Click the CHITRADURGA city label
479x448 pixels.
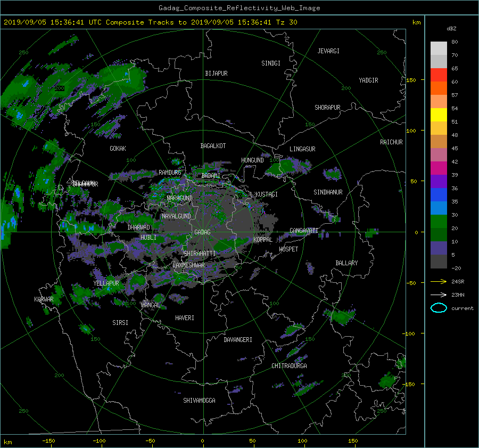point(289,366)
